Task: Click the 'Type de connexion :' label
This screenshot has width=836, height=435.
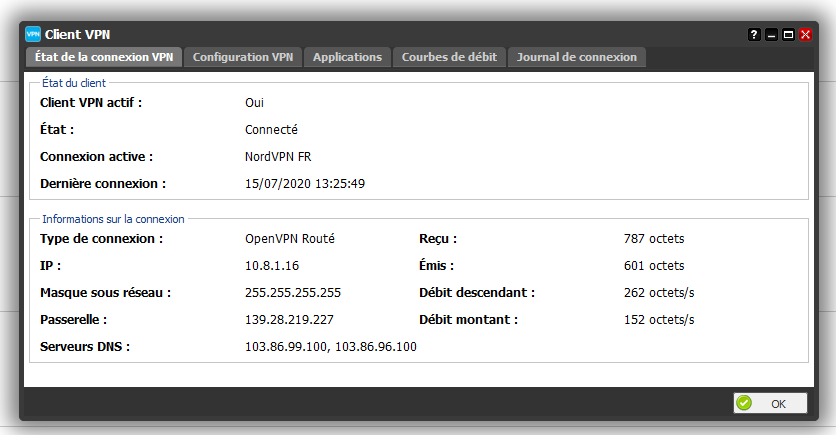Action: coord(101,239)
